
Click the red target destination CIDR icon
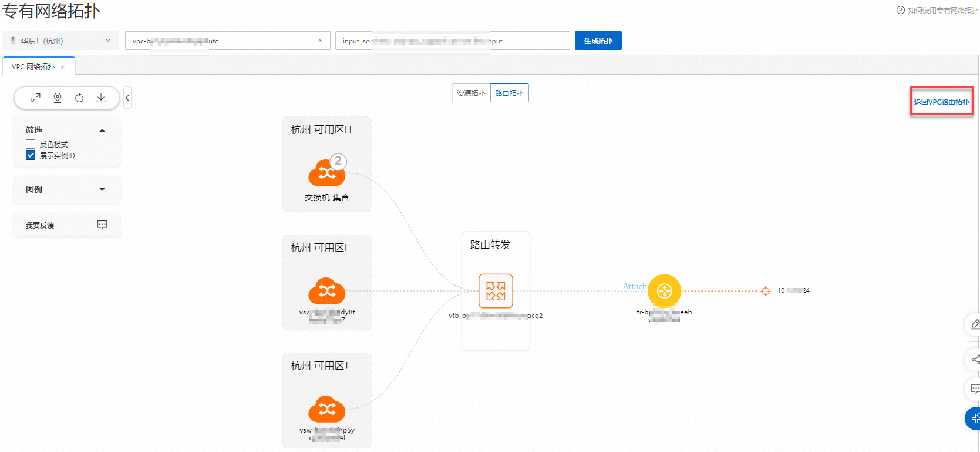(x=765, y=291)
